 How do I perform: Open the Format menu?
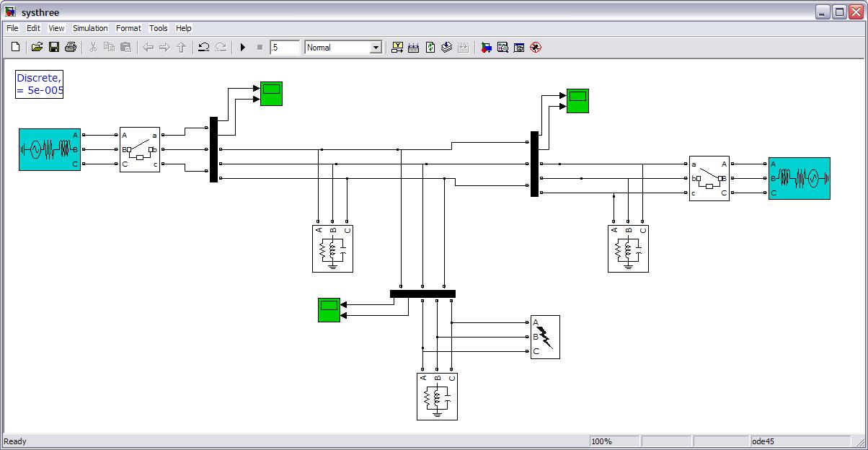128,28
